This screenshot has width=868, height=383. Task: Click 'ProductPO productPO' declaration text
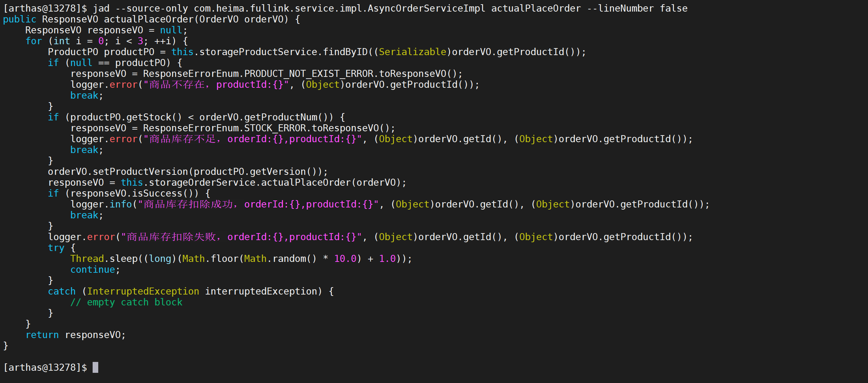tap(101, 52)
